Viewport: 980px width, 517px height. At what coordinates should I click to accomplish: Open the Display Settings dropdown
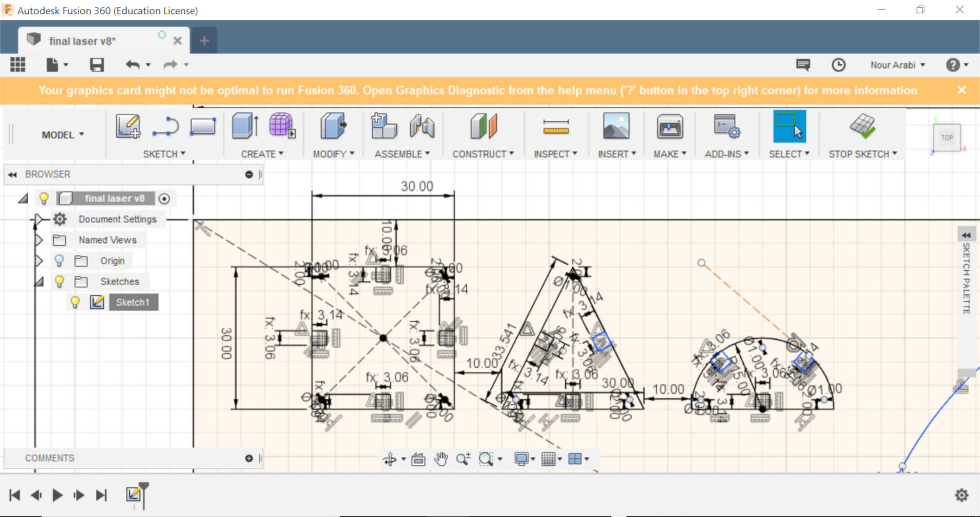[524, 459]
